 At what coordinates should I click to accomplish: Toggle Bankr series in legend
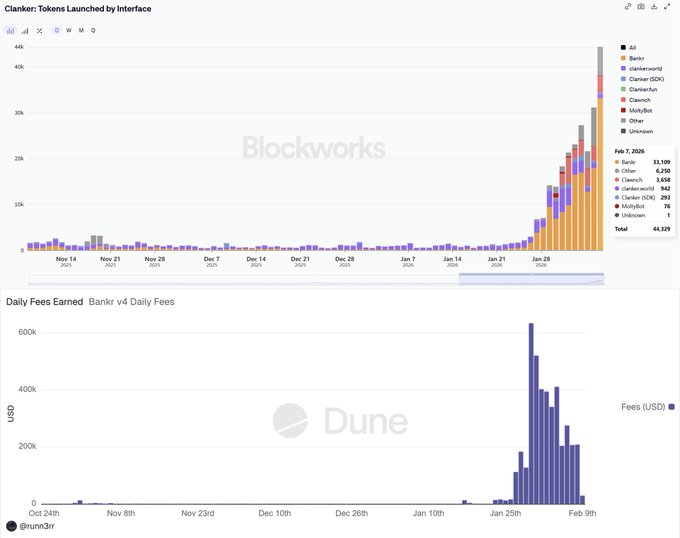pos(633,58)
